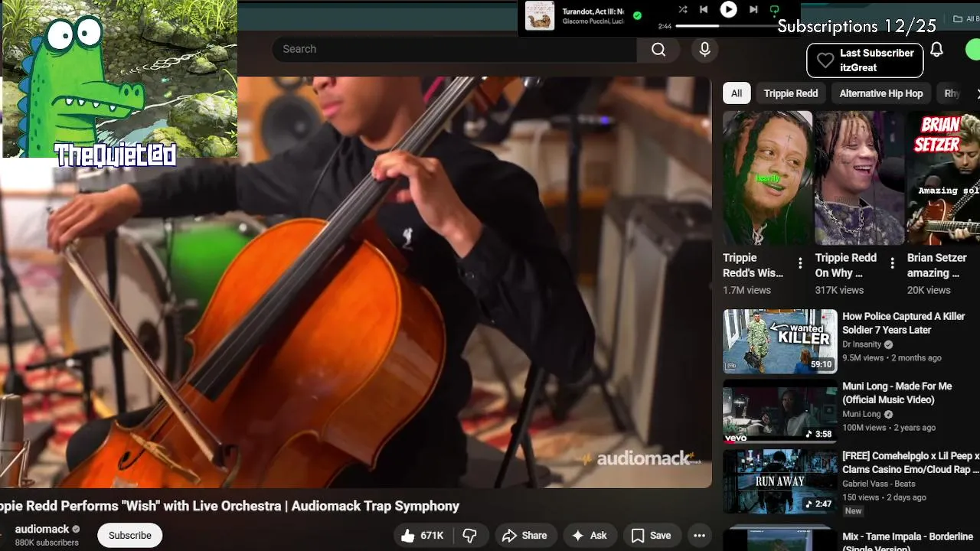
Task: Open the green account avatar
Action: tap(974, 50)
